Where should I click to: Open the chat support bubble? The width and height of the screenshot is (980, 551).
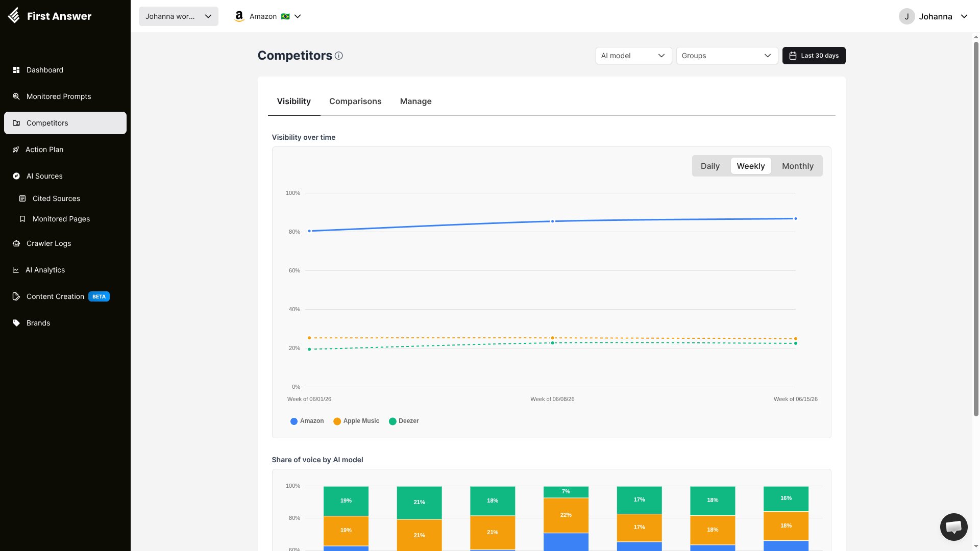click(x=953, y=527)
